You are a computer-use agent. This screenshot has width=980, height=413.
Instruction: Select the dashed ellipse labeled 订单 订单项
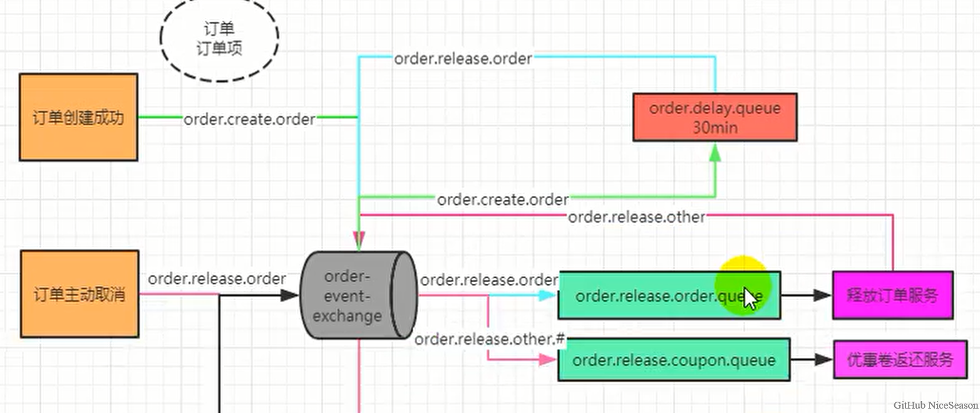click(219, 39)
